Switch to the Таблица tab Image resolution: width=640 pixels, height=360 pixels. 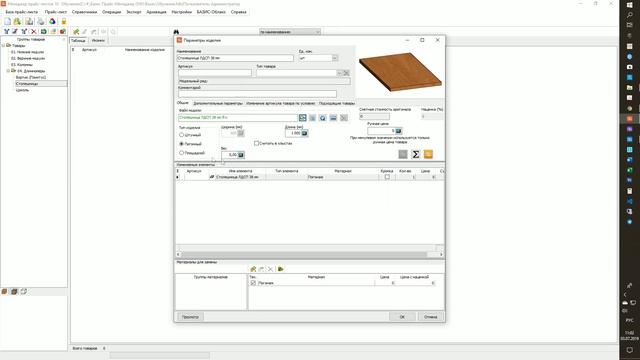(x=78, y=40)
